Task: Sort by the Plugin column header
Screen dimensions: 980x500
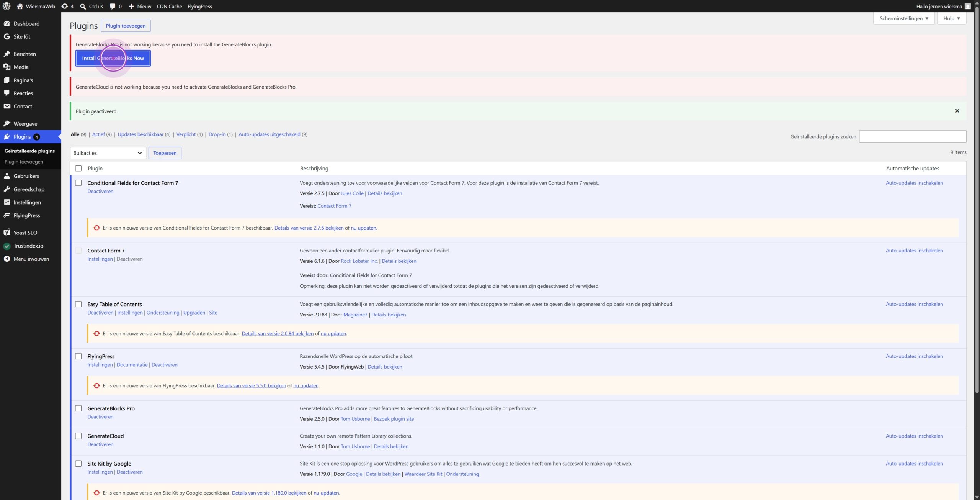Action: click(x=95, y=168)
